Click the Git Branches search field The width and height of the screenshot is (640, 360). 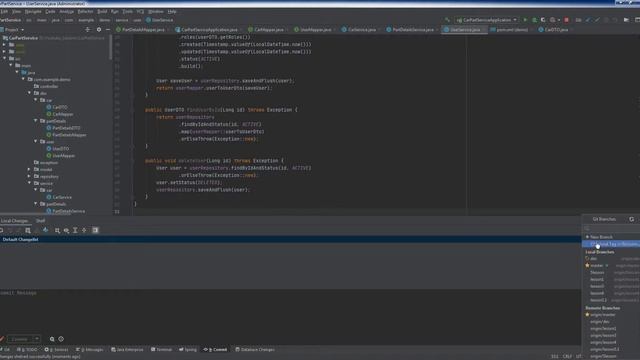tap(611, 228)
